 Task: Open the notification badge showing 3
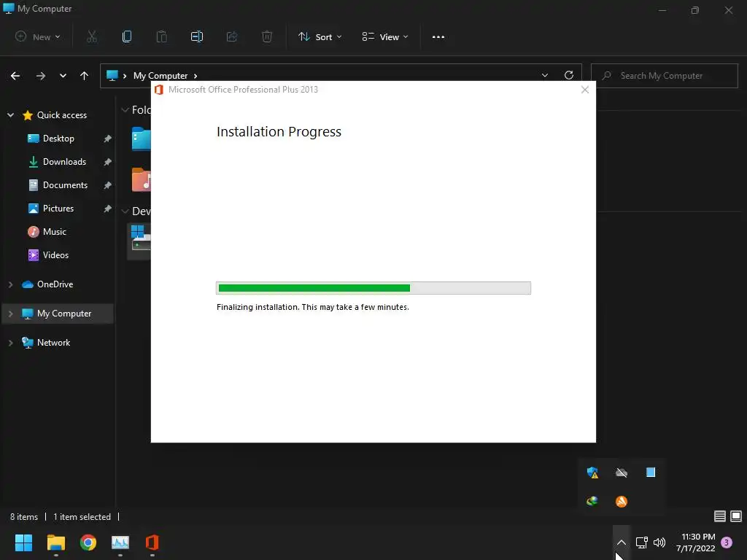(x=727, y=542)
